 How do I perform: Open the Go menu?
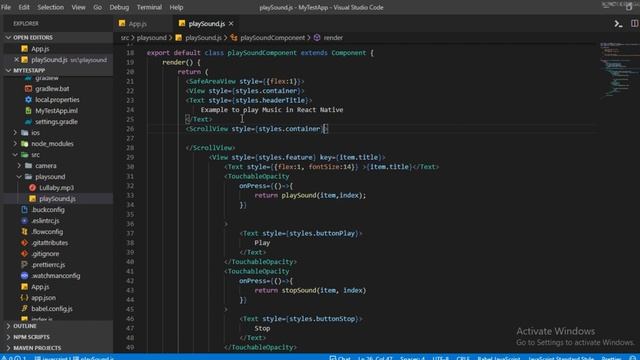(97, 7)
